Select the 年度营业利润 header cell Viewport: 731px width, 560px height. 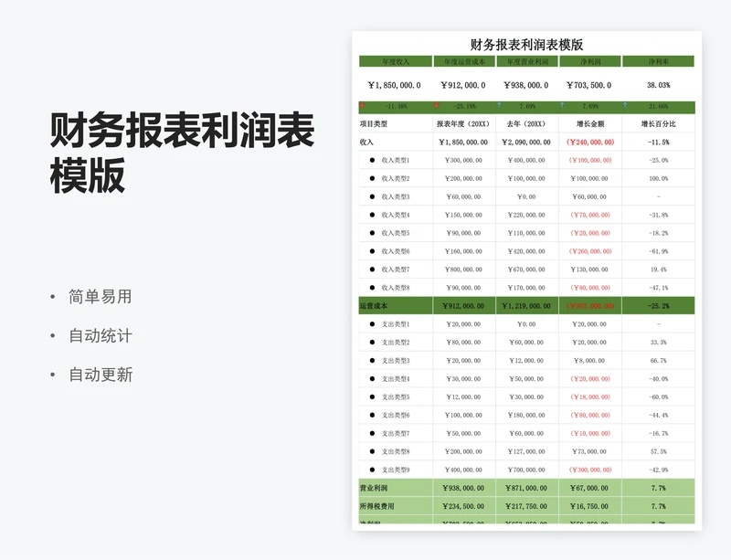[x=527, y=61]
